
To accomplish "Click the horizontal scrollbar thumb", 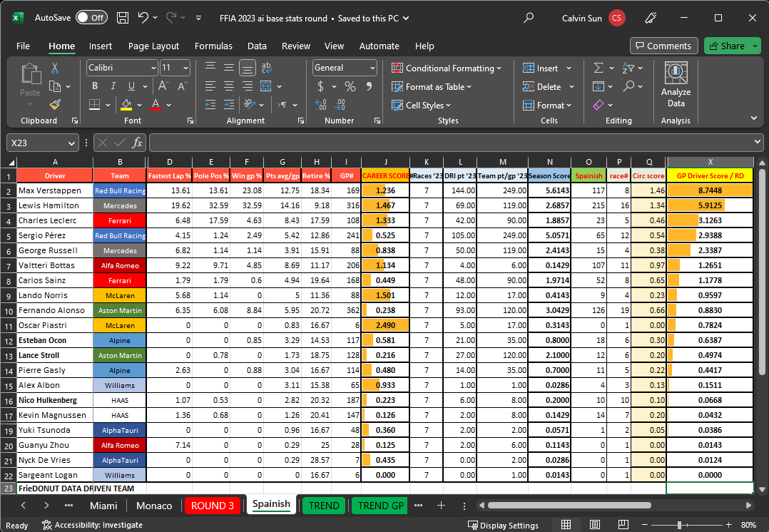I will click(569, 505).
